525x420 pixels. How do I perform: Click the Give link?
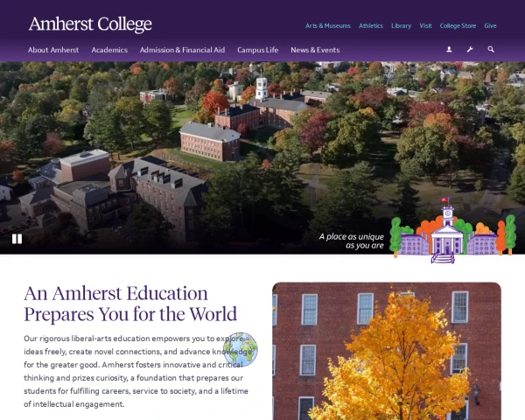[490, 25]
